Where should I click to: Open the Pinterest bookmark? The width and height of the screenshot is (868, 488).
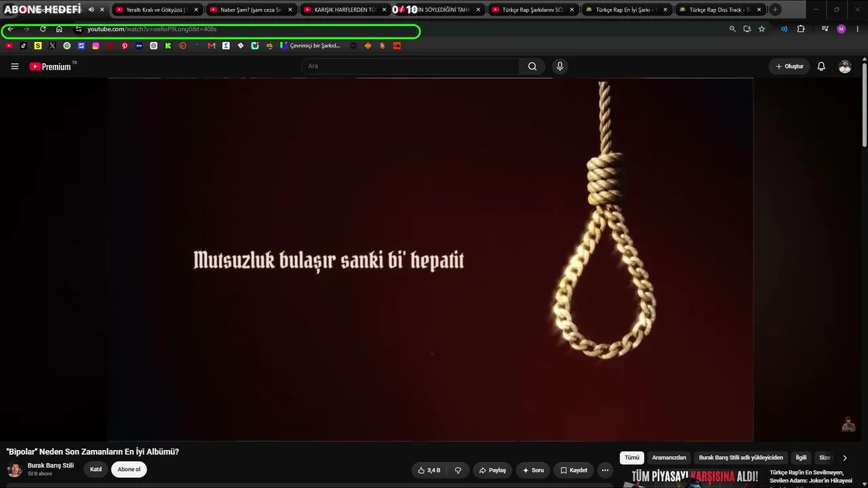tap(125, 46)
